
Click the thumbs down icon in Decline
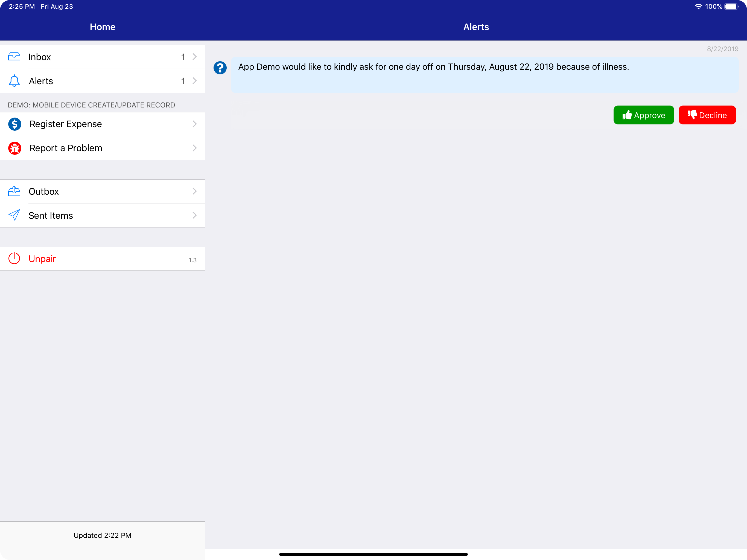coord(692,115)
